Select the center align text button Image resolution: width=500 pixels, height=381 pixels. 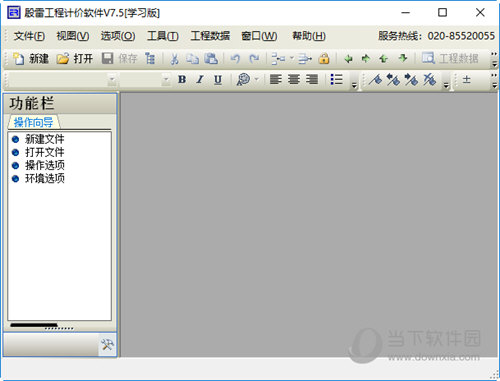(x=294, y=79)
